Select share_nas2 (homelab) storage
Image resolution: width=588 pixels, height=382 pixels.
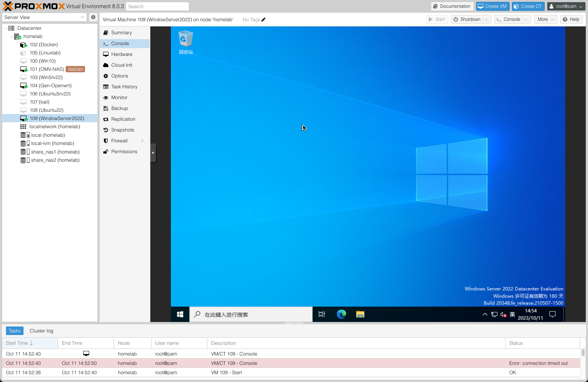50,160
